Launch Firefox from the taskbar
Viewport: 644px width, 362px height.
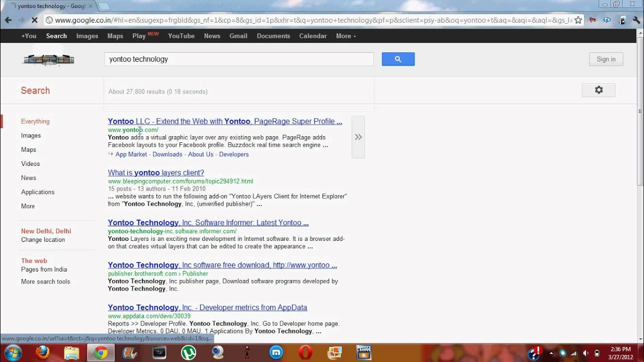point(42,352)
